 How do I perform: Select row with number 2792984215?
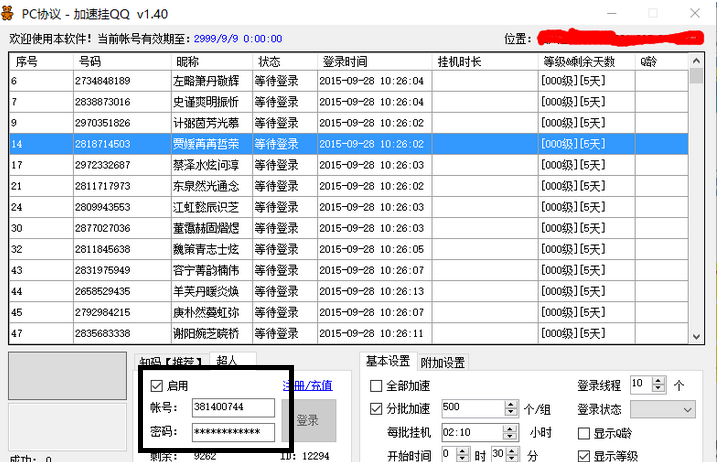click(x=348, y=313)
